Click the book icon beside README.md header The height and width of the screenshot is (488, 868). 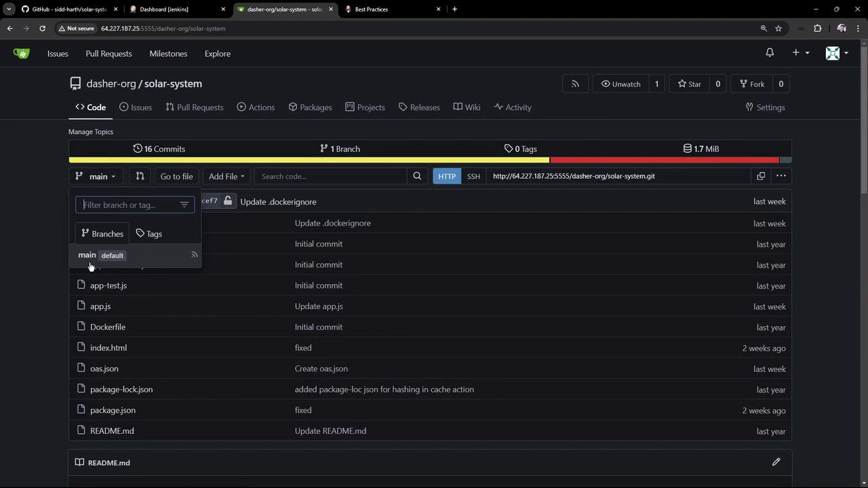[x=79, y=462]
